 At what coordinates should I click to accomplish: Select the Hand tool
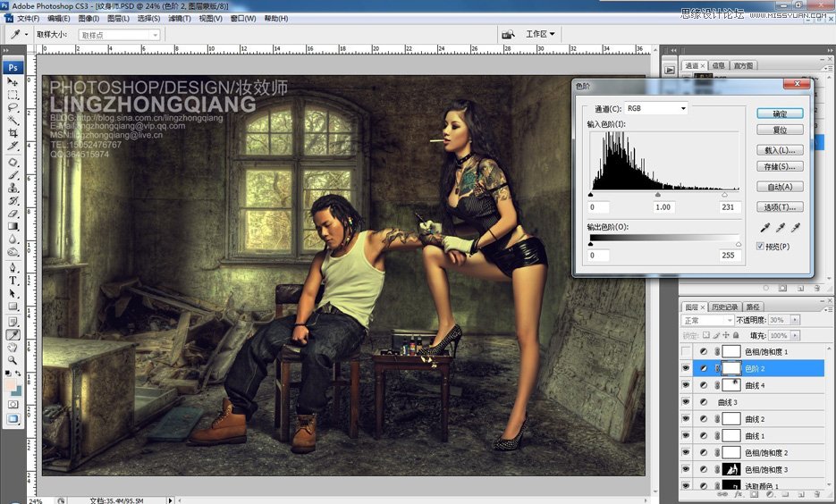[x=13, y=347]
